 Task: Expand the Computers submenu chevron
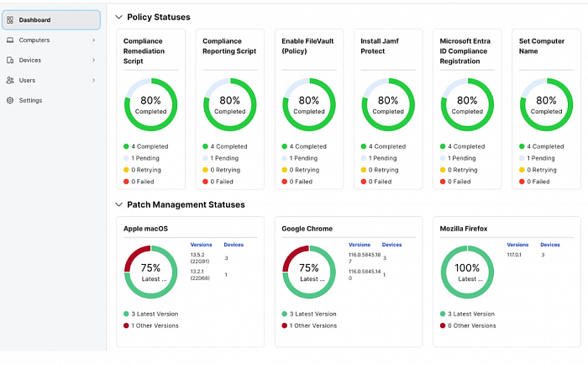[93, 40]
